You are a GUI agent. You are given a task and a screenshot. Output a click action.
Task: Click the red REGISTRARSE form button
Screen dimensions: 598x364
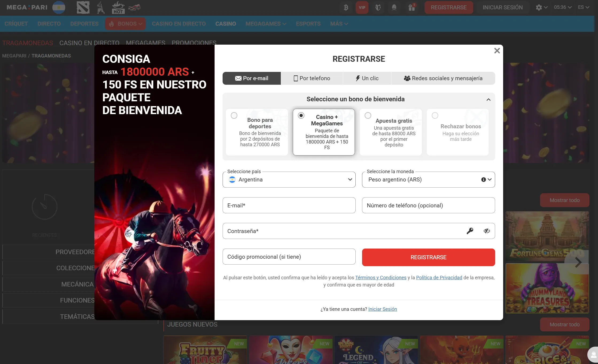coord(428,257)
